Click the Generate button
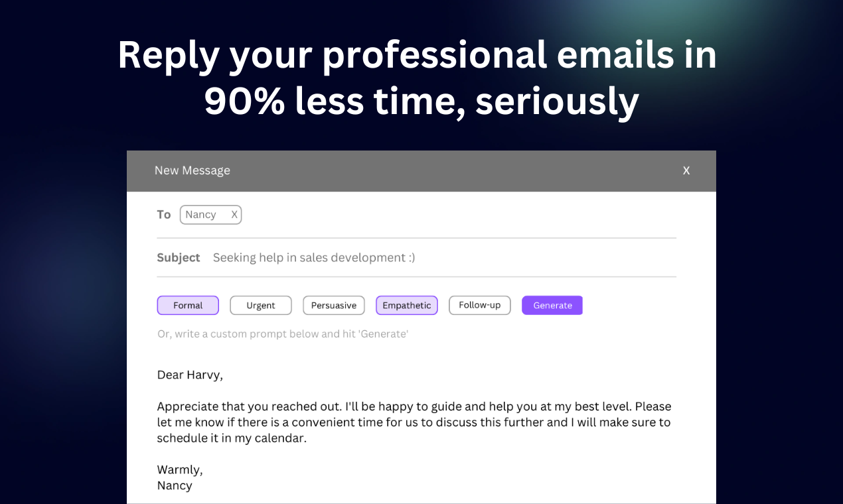843x504 pixels. [552, 305]
